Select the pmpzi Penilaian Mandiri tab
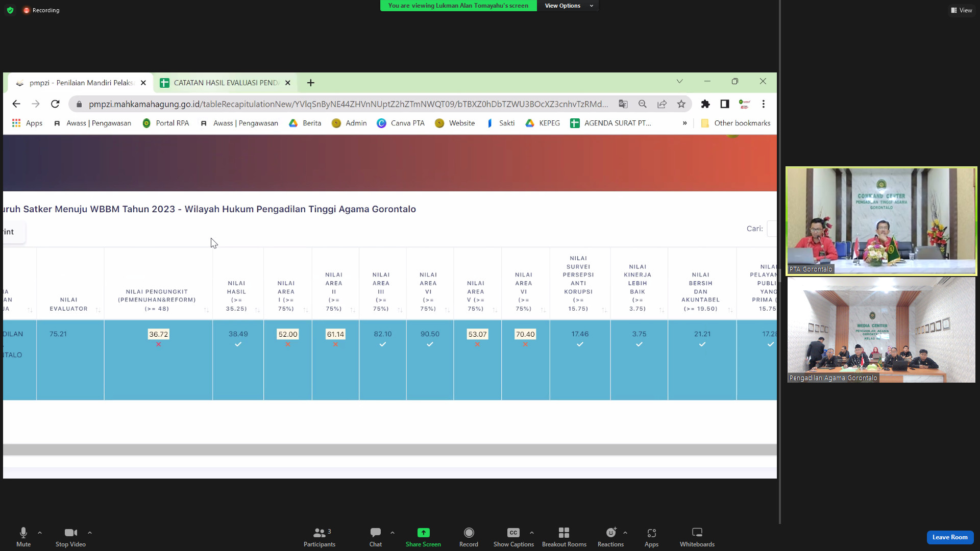This screenshot has height=551, width=980. 81,83
